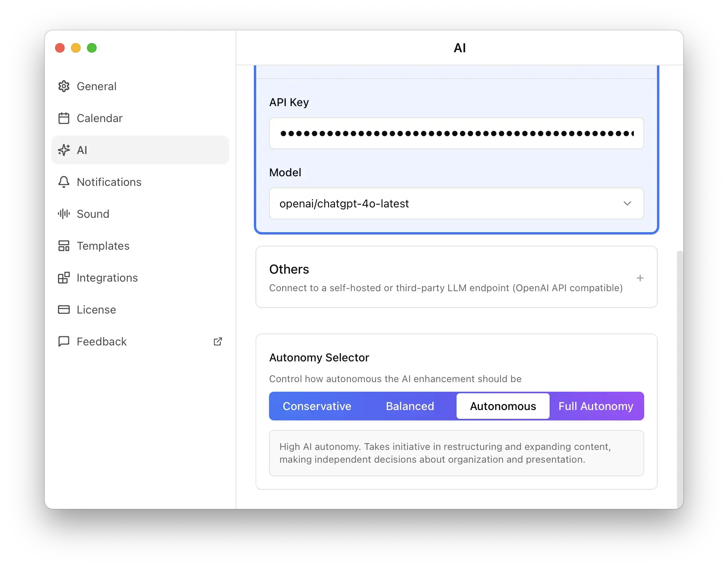Click inside the API Key field
The image size is (728, 568).
click(456, 133)
